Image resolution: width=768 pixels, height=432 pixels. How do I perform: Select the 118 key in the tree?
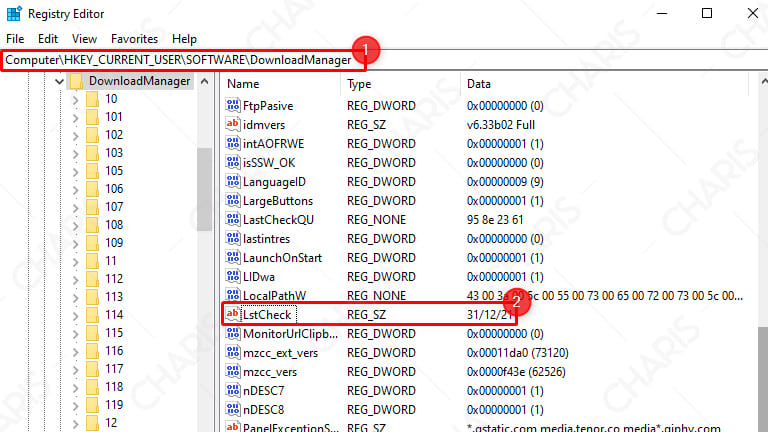click(114, 386)
